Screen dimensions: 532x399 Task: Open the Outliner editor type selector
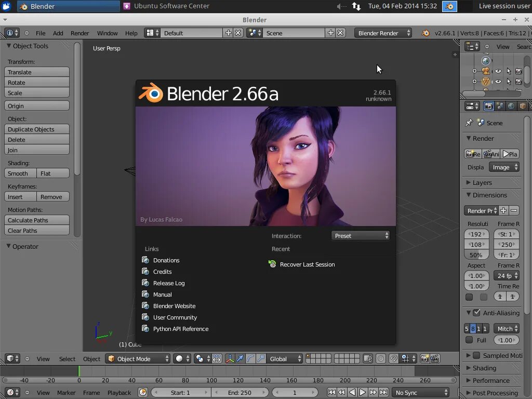472,46
